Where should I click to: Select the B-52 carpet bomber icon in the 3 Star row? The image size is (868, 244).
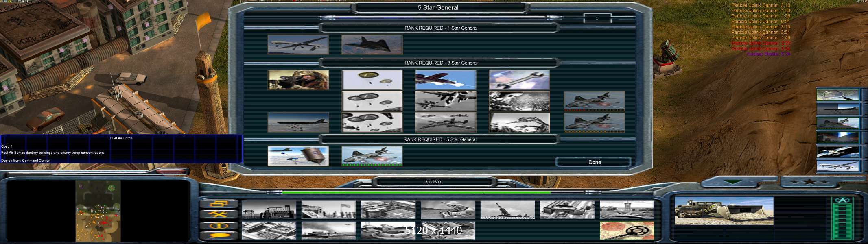[298, 122]
